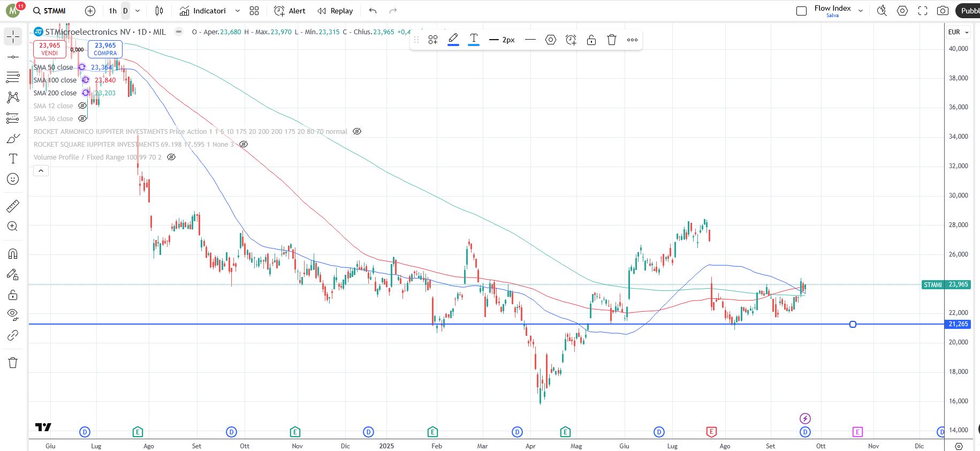980x451 pixels.
Task: Select the brush drawing tool
Action: 13,138
